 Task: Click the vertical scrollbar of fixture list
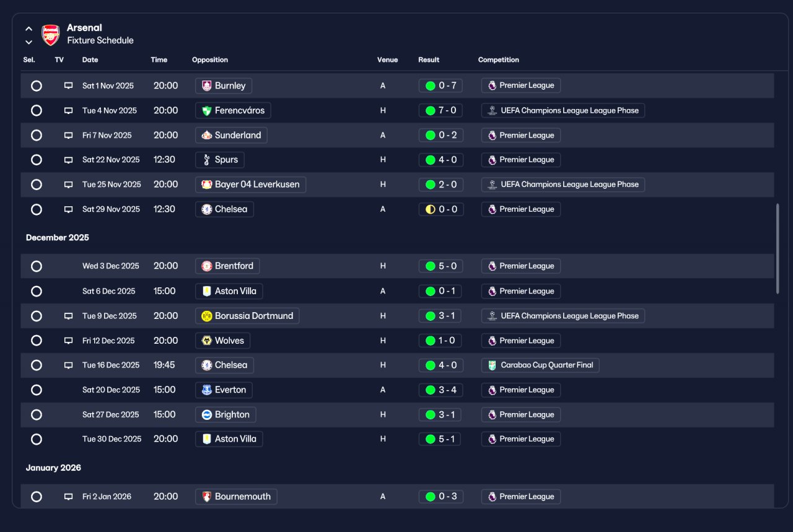pyautogui.click(x=778, y=249)
